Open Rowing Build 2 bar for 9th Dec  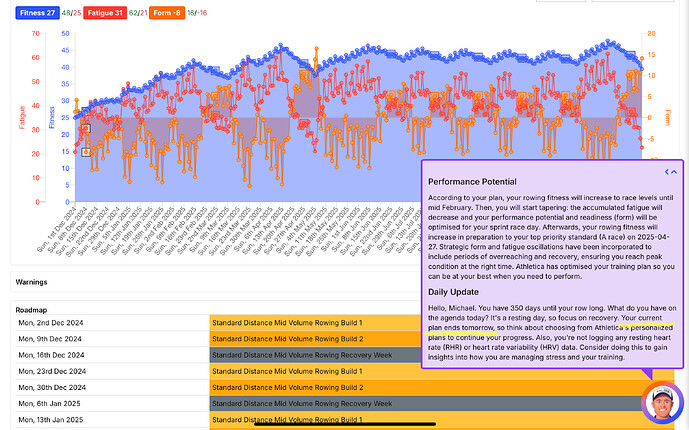point(315,339)
